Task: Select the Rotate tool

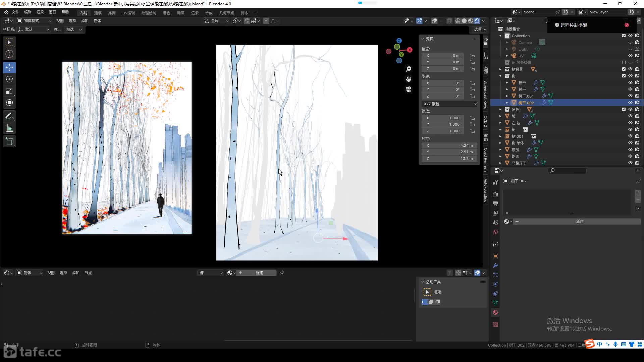Action: tap(9, 79)
